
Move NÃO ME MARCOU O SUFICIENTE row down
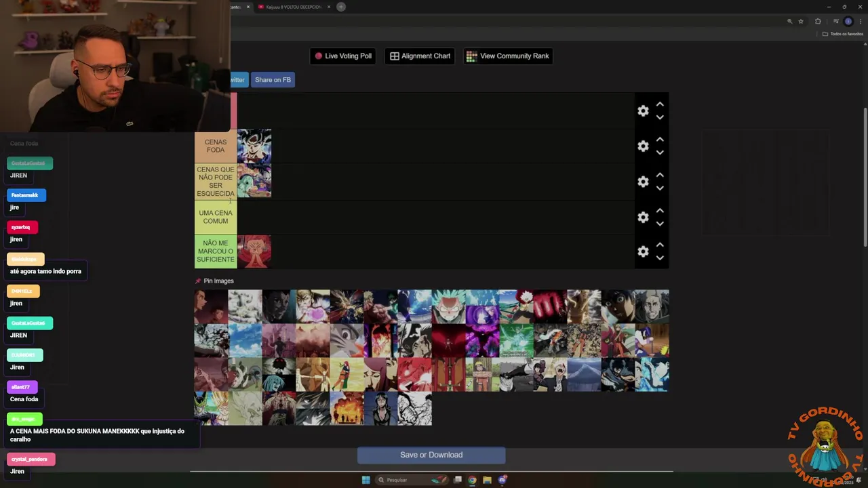tap(660, 258)
